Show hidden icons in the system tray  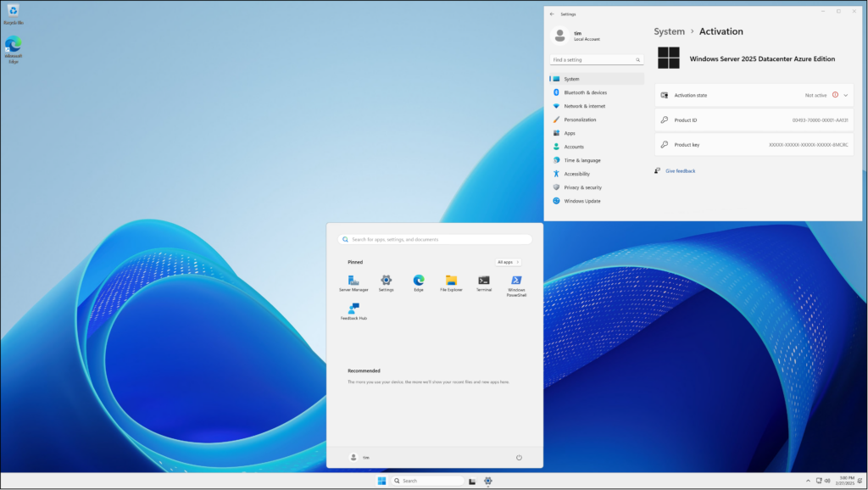(x=808, y=481)
